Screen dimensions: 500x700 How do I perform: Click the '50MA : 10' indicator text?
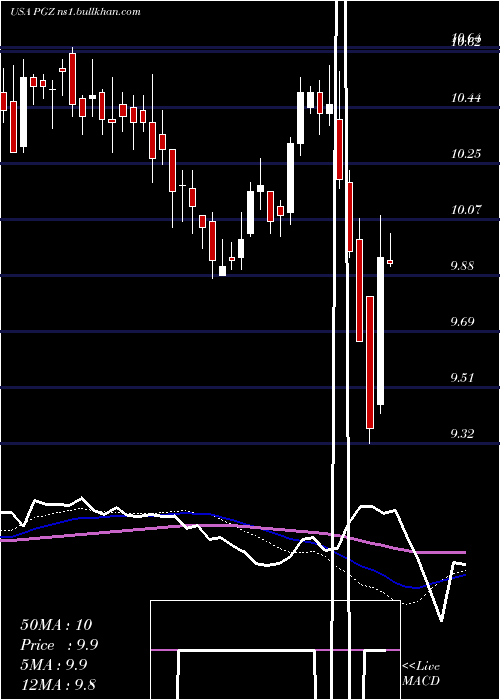(x=56, y=625)
